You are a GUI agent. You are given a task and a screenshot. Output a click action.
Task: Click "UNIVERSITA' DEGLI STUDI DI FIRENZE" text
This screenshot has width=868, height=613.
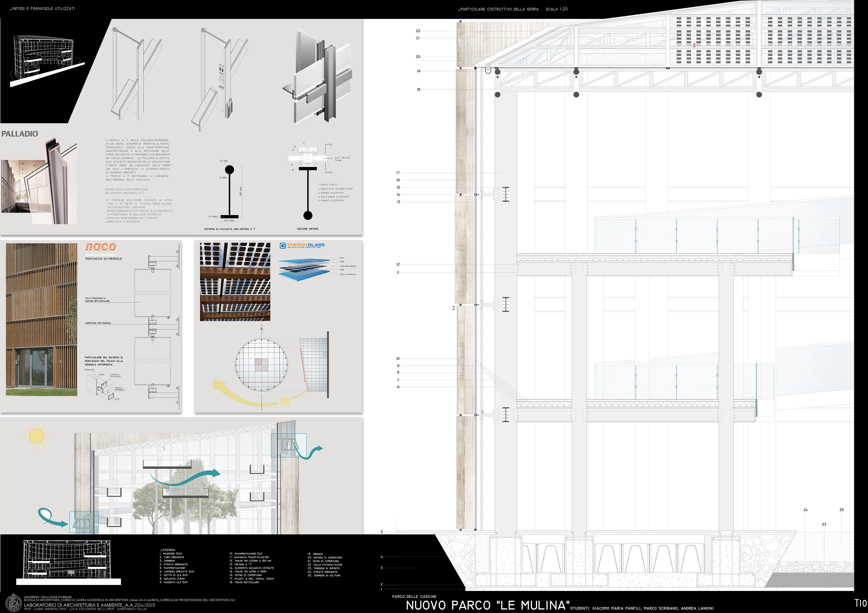48,597
